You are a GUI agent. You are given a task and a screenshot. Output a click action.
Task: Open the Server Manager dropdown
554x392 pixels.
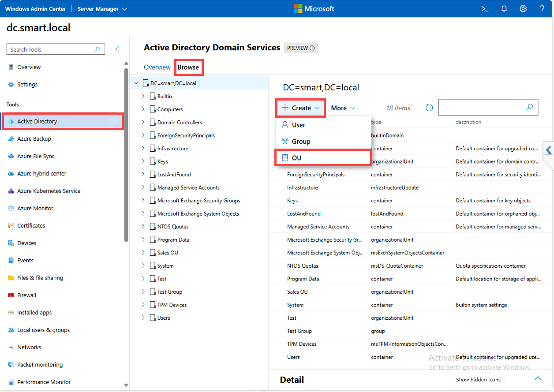pyautogui.click(x=102, y=9)
